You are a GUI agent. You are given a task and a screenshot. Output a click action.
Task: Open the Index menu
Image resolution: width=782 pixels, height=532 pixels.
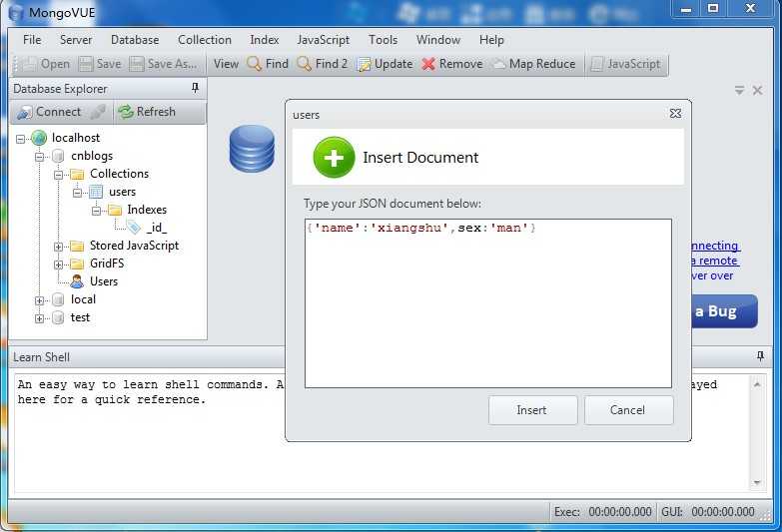pyautogui.click(x=265, y=40)
